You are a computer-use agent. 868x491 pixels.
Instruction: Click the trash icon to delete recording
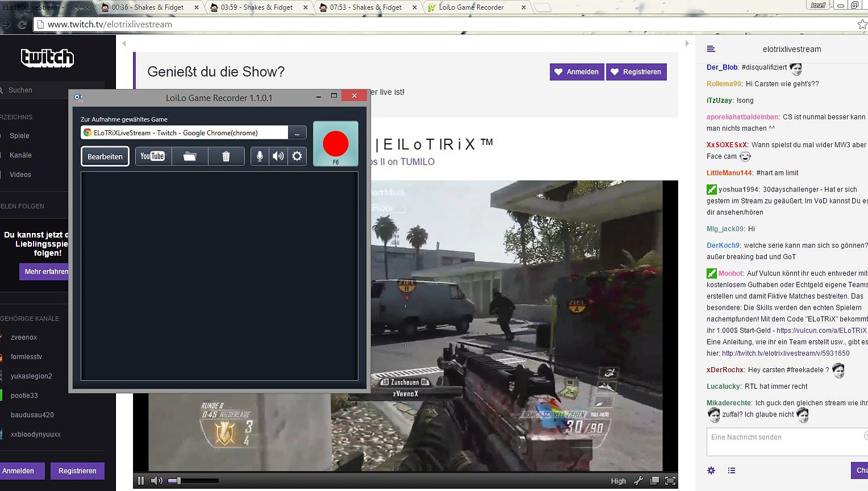pos(226,156)
